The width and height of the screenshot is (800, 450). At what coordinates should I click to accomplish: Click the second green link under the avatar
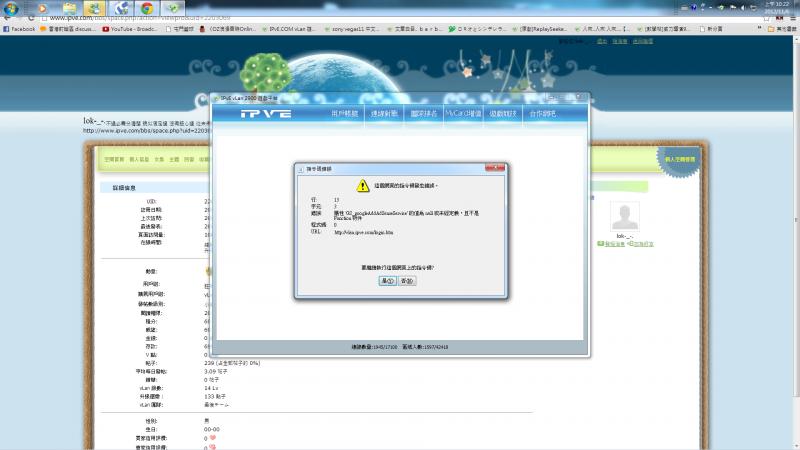(x=641, y=244)
